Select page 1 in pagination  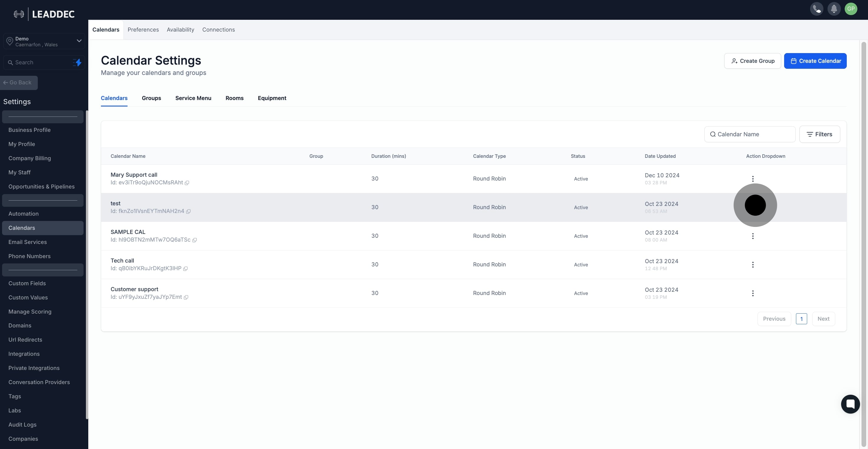tap(801, 319)
